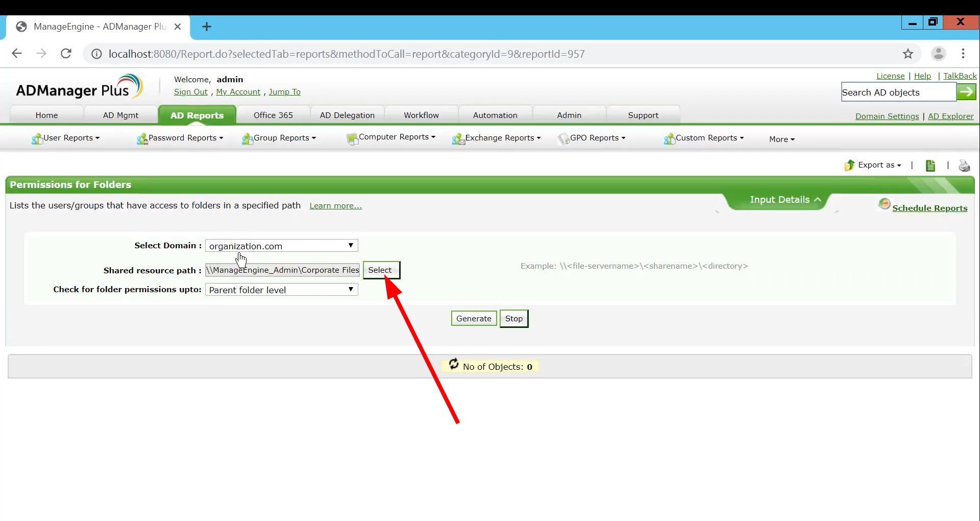Select the AD Reports tab
The image size is (980, 521).
tap(197, 115)
